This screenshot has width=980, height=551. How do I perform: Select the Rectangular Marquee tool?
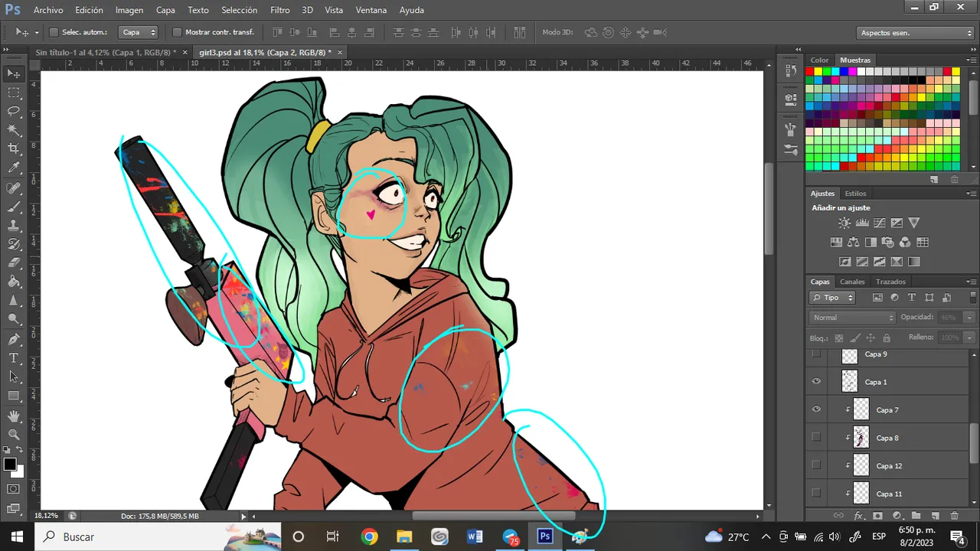pos(14,93)
